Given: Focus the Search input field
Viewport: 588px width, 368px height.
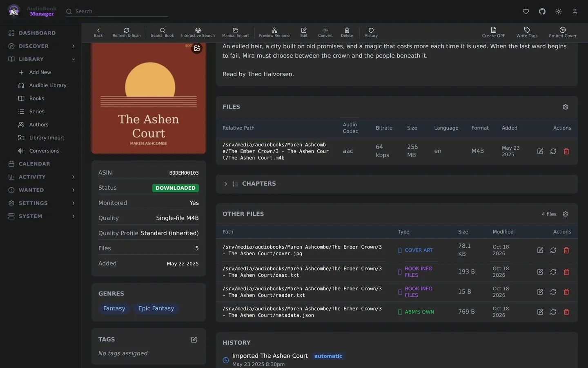Looking at the screenshot, I should 117,11.
